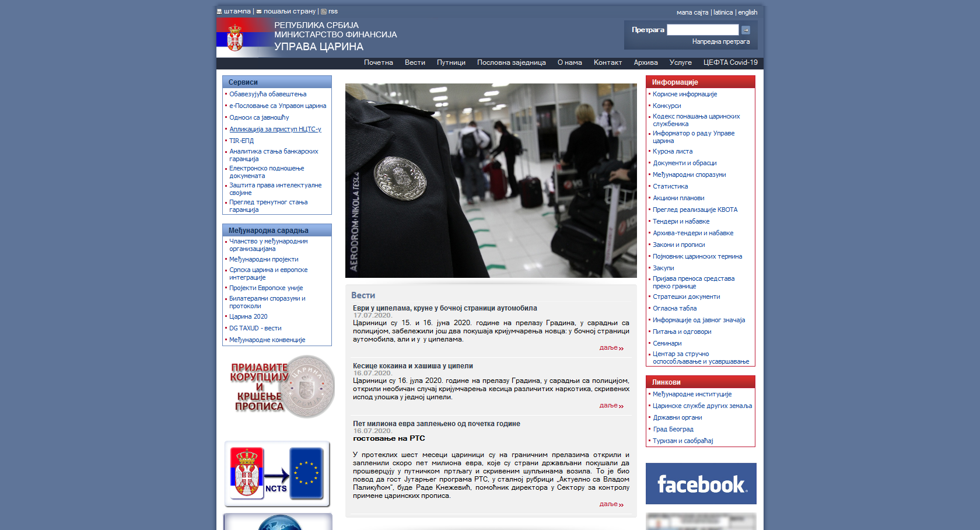Click the Serbian coat of arms logo
Image resolution: width=980 pixels, height=530 pixels.
point(235,38)
